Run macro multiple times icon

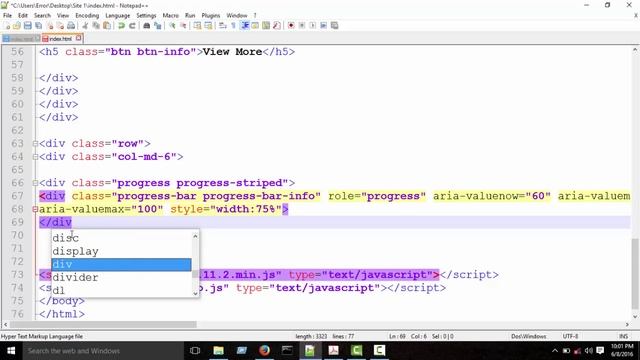[324, 26]
